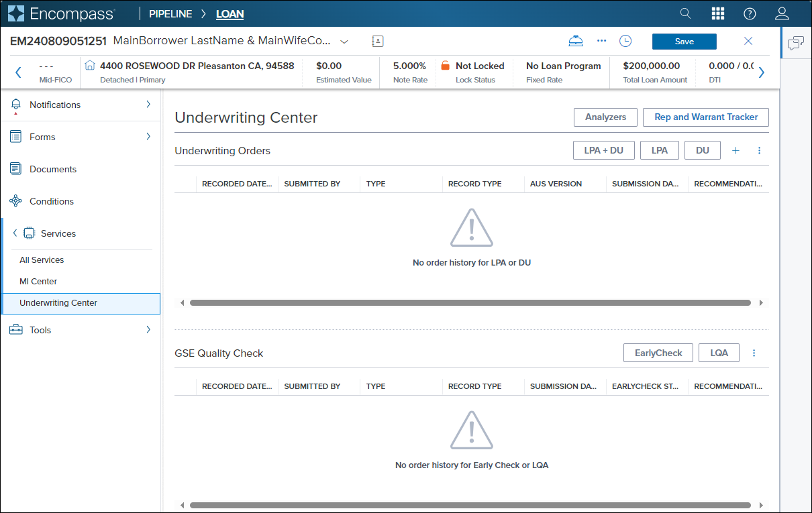Viewport: 812px width, 513px height.
Task: Click the LQA button
Action: (x=719, y=353)
